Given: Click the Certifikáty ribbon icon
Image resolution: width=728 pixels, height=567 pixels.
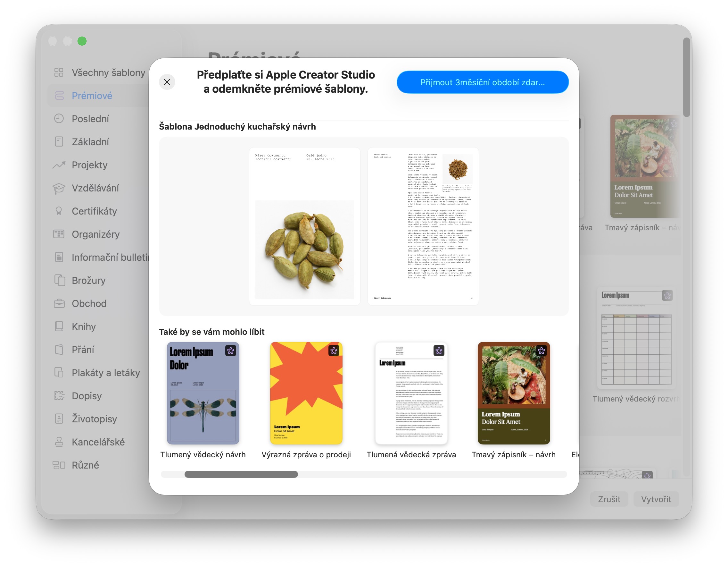Looking at the screenshot, I should point(59,211).
